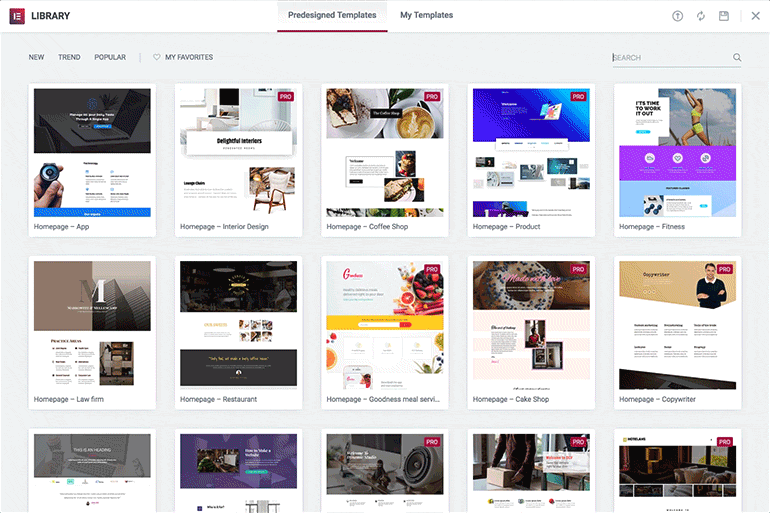Click the search magnifier icon
This screenshot has width=770, height=513.
click(x=737, y=57)
